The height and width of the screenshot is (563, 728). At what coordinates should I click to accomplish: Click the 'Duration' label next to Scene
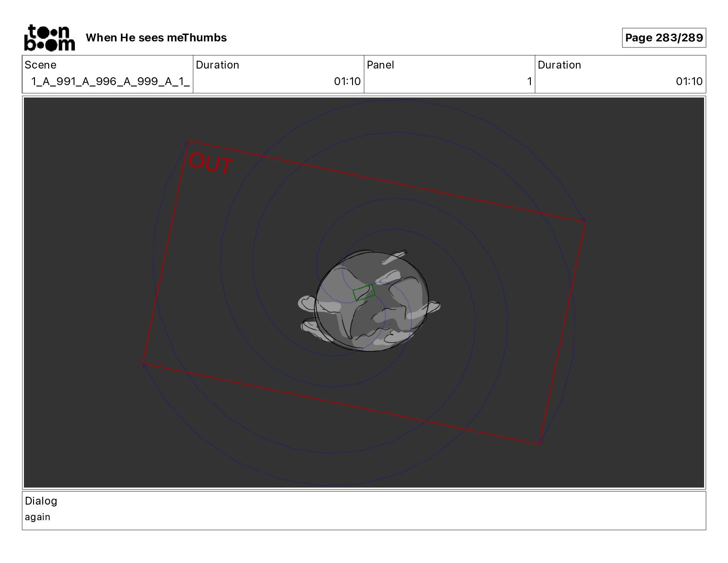(x=217, y=65)
